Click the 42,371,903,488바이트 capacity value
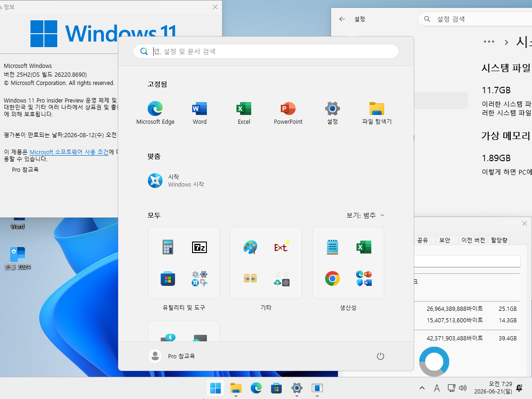Image resolution: width=532 pixels, height=399 pixels. pyautogui.click(x=454, y=338)
